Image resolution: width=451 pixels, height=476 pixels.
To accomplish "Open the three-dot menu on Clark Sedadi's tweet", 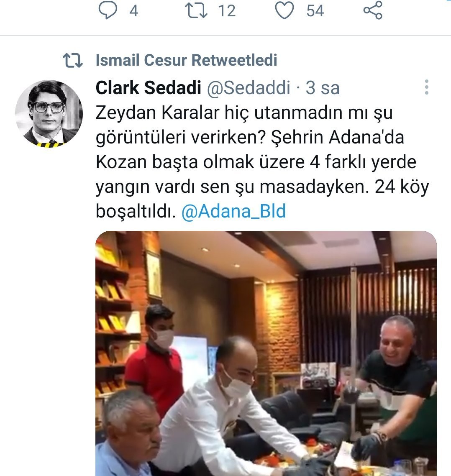I will pos(427,87).
